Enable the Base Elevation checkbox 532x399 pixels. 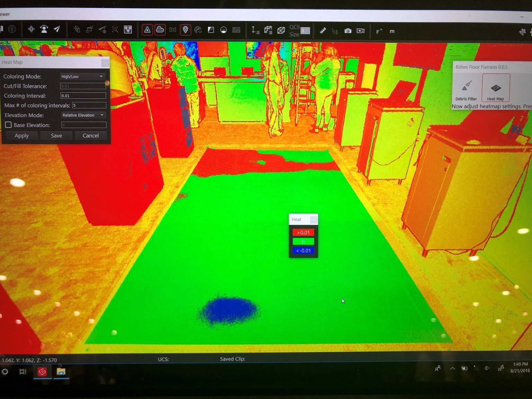click(9, 125)
